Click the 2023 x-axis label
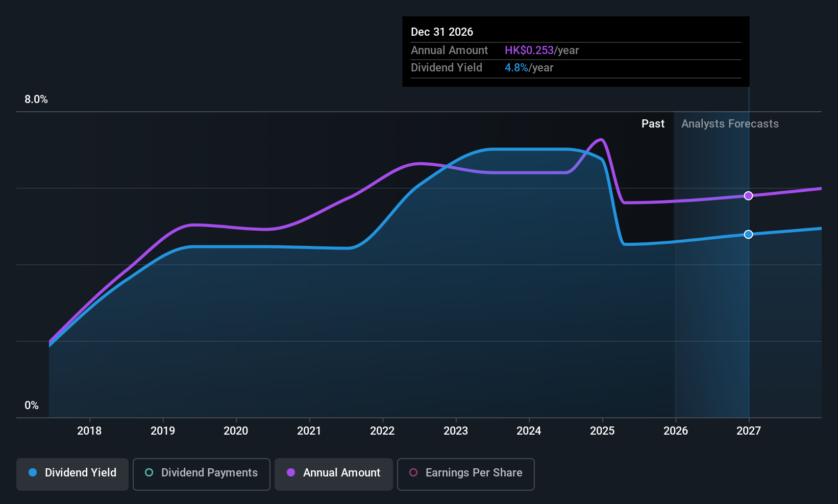The width and height of the screenshot is (838, 504). [x=456, y=431]
